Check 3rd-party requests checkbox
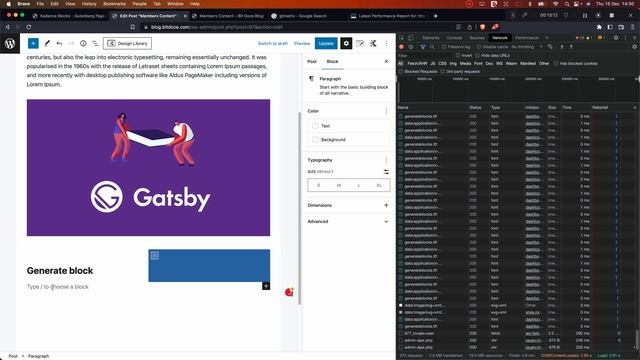The height and width of the screenshot is (360, 640). tap(442, 71)
